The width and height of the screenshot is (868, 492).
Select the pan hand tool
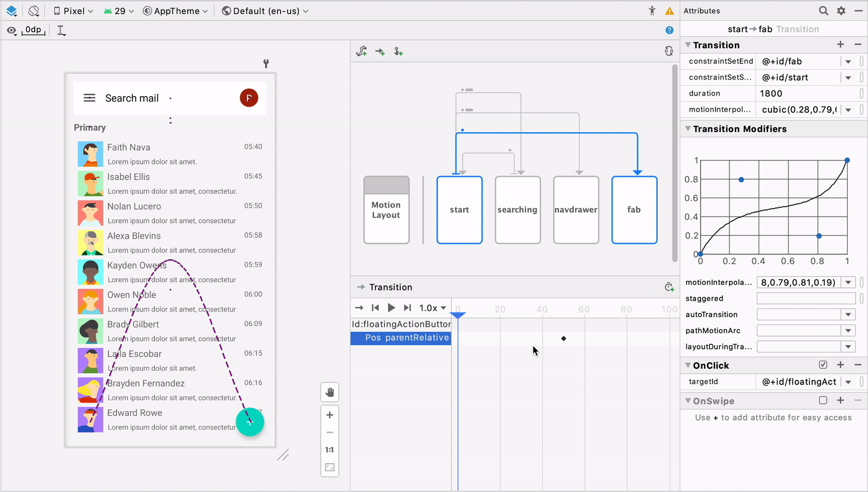coord(330,392)
